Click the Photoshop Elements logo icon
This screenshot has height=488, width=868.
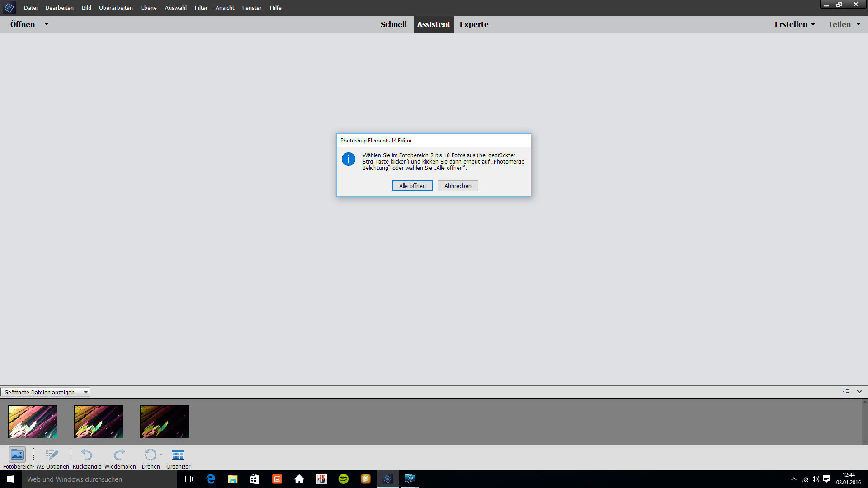(9, 8)
